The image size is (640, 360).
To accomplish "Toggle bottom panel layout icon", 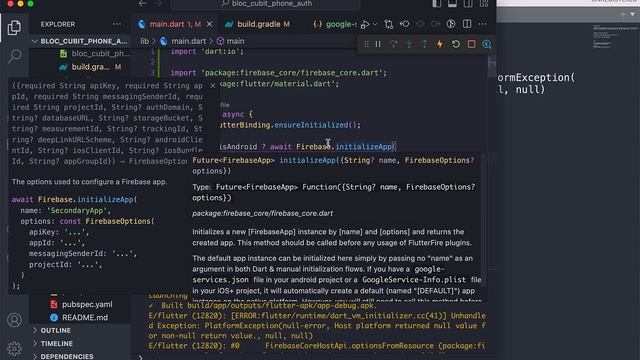I will click(x=452, y=4).
